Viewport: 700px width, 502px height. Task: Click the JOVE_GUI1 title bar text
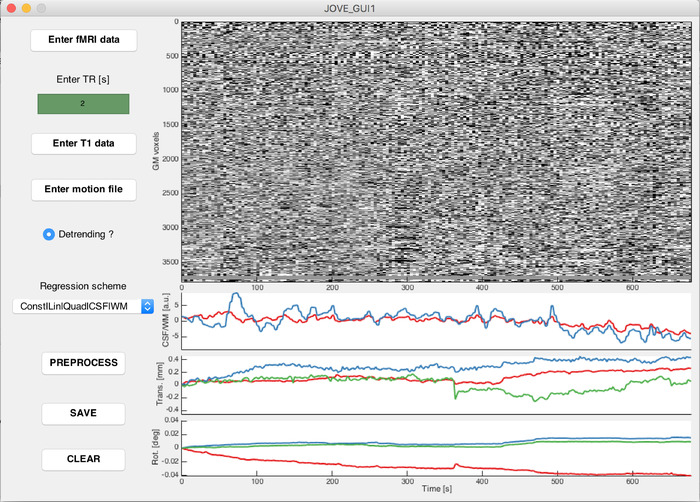click(x=350, y=8)
